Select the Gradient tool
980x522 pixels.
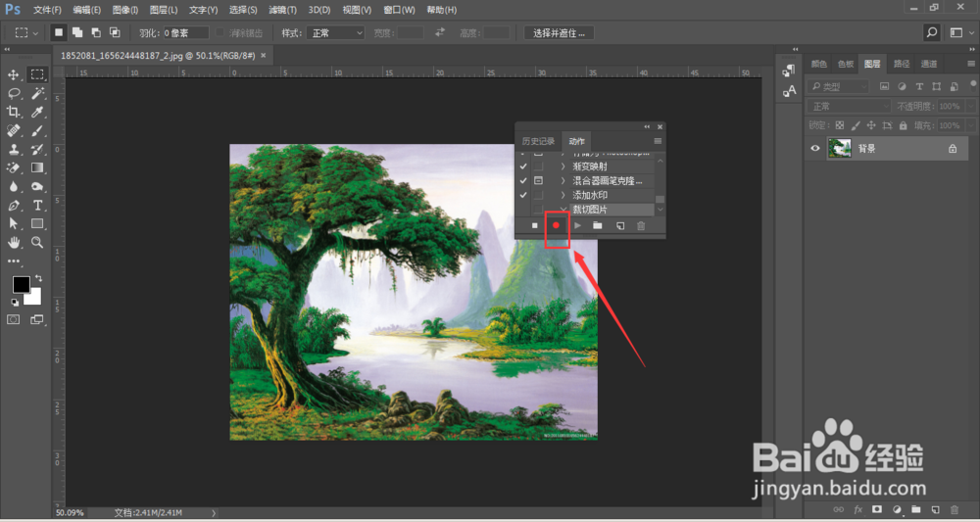(x=37, y=168)
